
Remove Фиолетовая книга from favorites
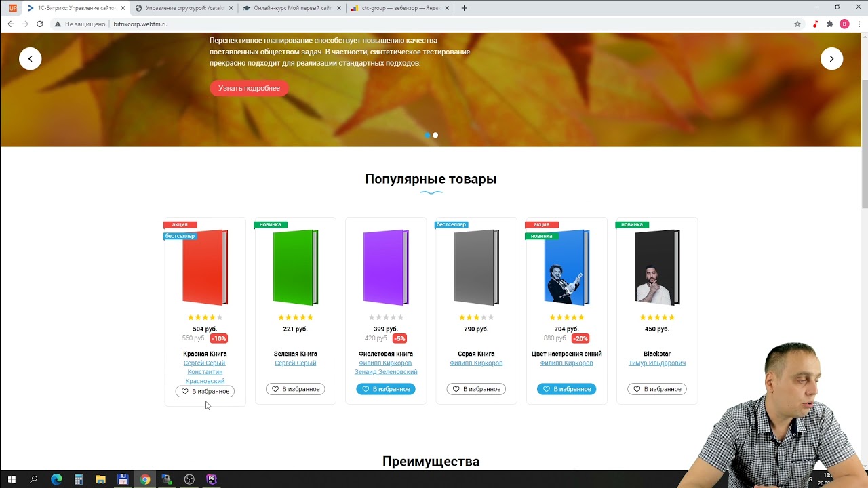[386, 389]
